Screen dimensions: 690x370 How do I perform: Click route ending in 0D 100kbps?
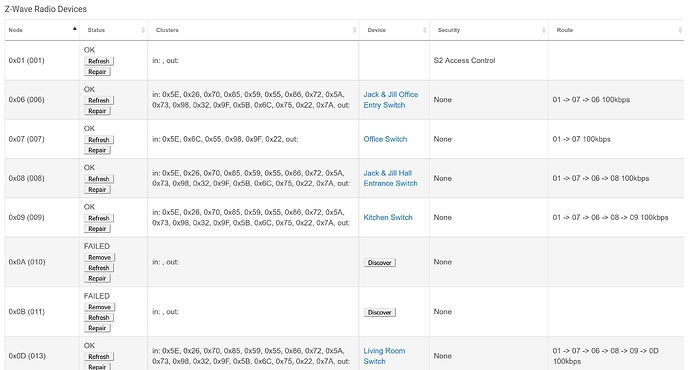point(606,356)
